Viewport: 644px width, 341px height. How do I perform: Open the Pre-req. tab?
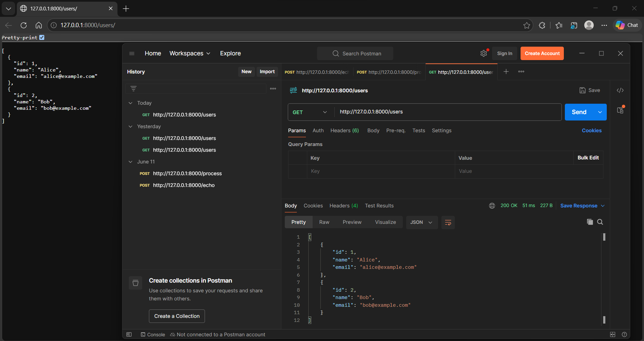pyautogui.click(x=396, y=131)
